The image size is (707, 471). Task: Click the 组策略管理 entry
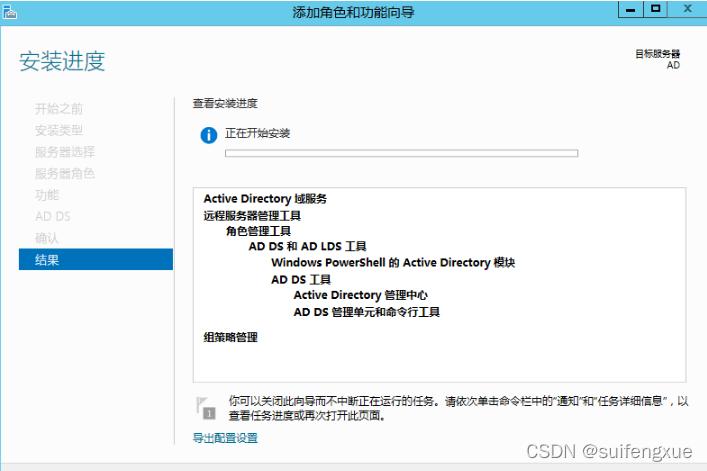click(230, 337)
